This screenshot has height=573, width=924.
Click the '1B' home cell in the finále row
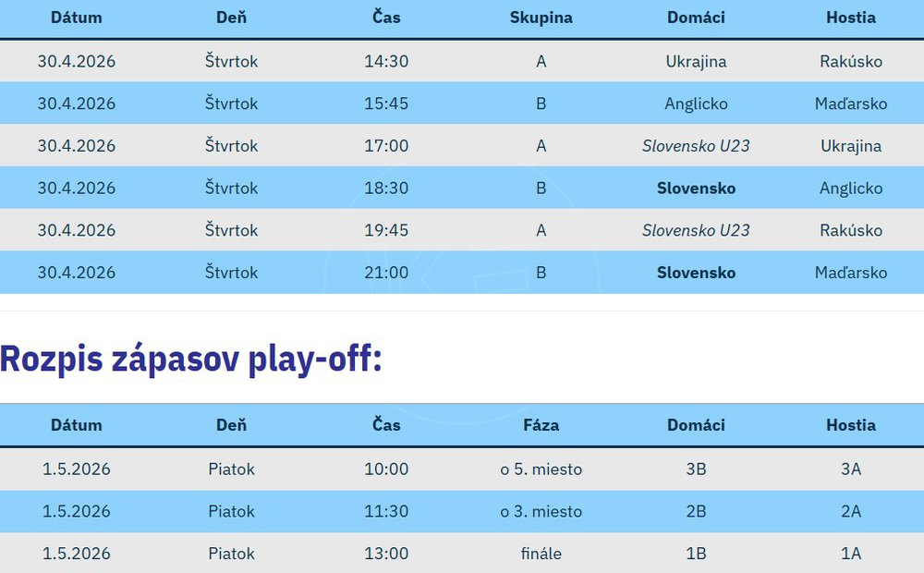696,554
